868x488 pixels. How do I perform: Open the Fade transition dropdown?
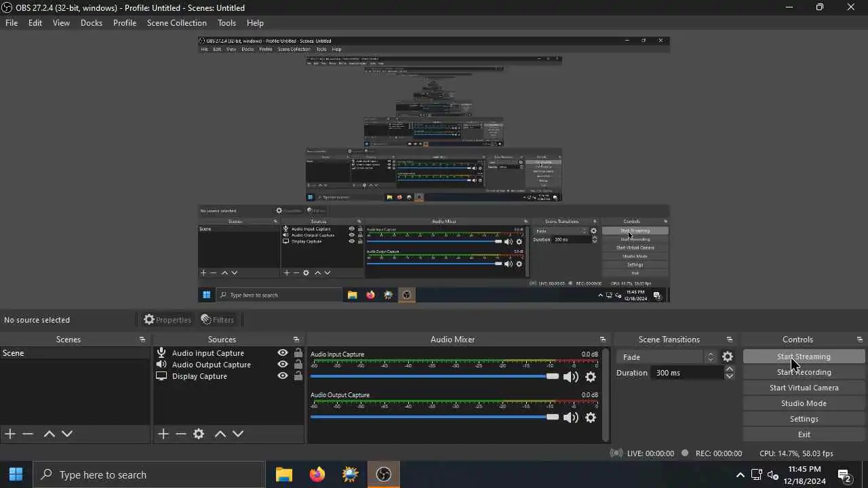click(667, 357)
